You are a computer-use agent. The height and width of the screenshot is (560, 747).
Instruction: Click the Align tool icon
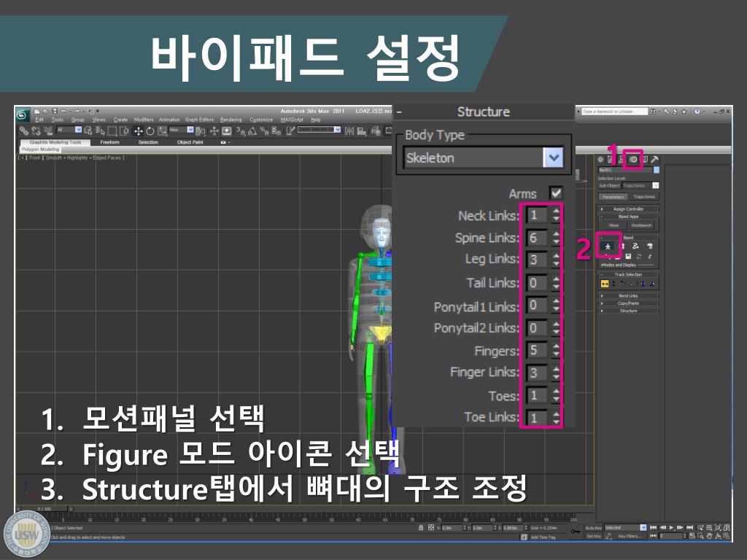coord(362,131)
